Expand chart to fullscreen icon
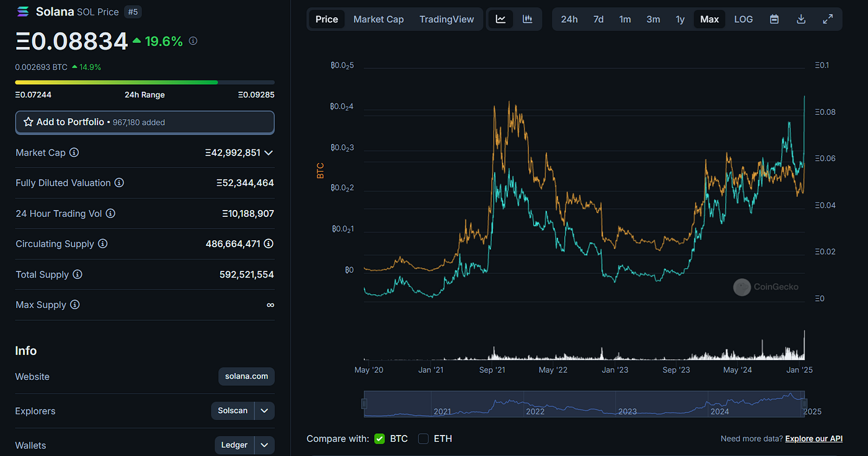Screen dimensions: 868x456 click(x=828, y=19)
